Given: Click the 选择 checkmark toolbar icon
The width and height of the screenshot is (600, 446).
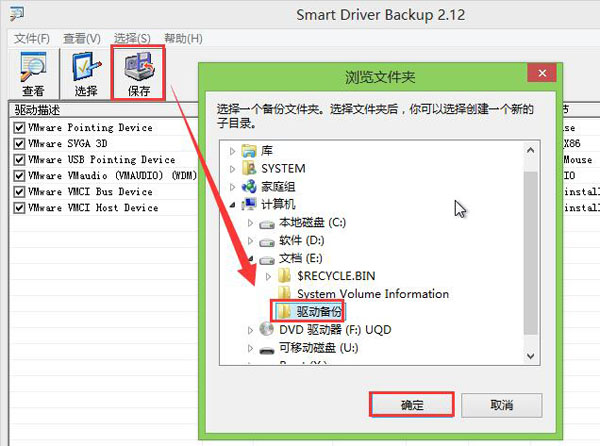Looking at the screenshot, I should (86, 67).
